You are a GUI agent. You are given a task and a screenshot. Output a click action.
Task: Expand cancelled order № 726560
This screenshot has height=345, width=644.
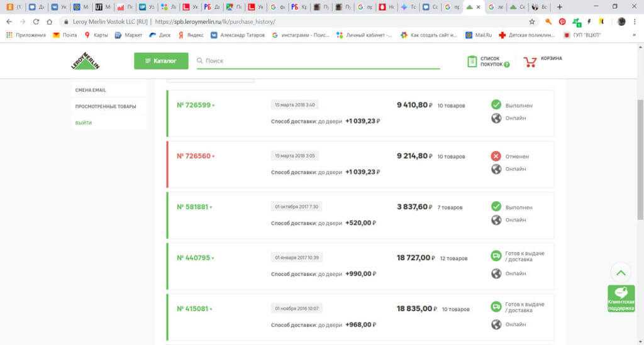coord(196,156)
